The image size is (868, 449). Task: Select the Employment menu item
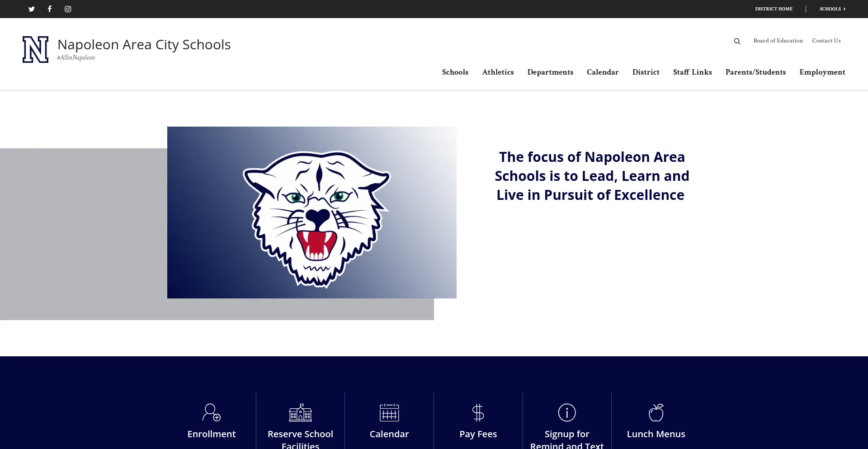822,72
